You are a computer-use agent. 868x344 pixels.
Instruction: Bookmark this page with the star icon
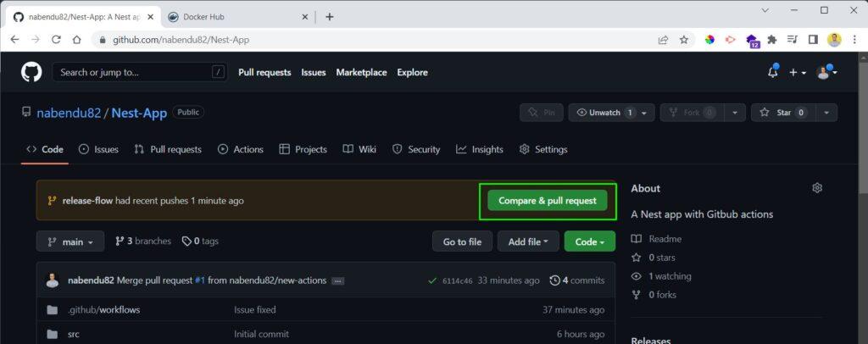point(684,40)
